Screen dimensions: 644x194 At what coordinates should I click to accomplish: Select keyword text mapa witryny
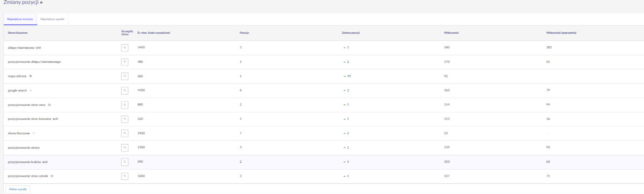point(18,76)
